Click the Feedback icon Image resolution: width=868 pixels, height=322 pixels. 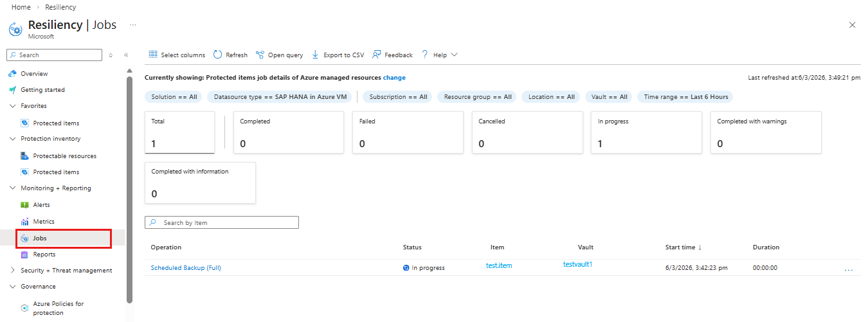(x=377, y=55)
